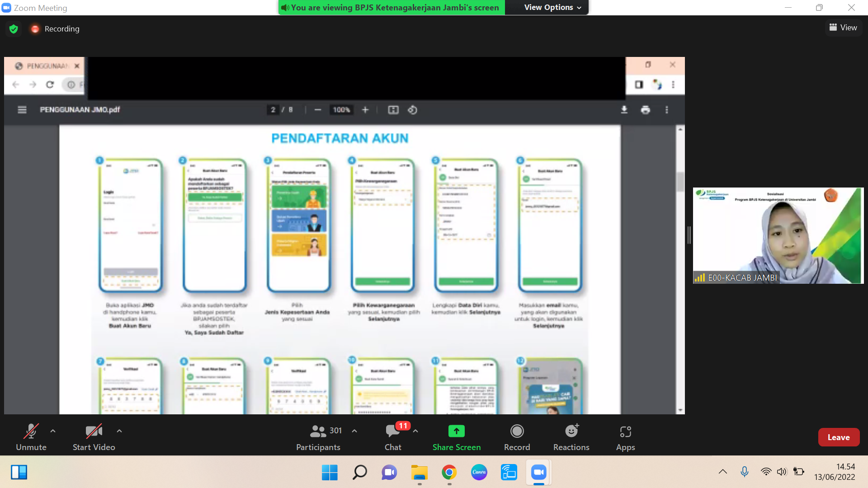This screenshot has height=488, width=868.
Task: Click the Record button icon
Action: 517,431
